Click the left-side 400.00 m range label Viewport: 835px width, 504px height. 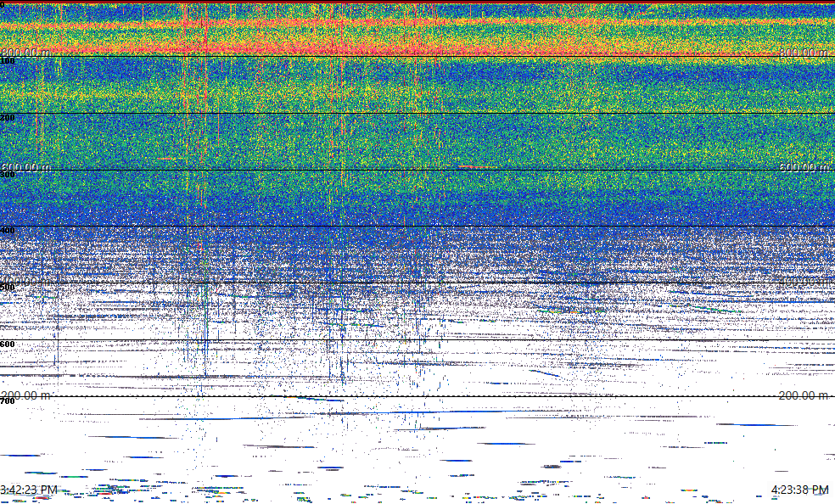25,282
